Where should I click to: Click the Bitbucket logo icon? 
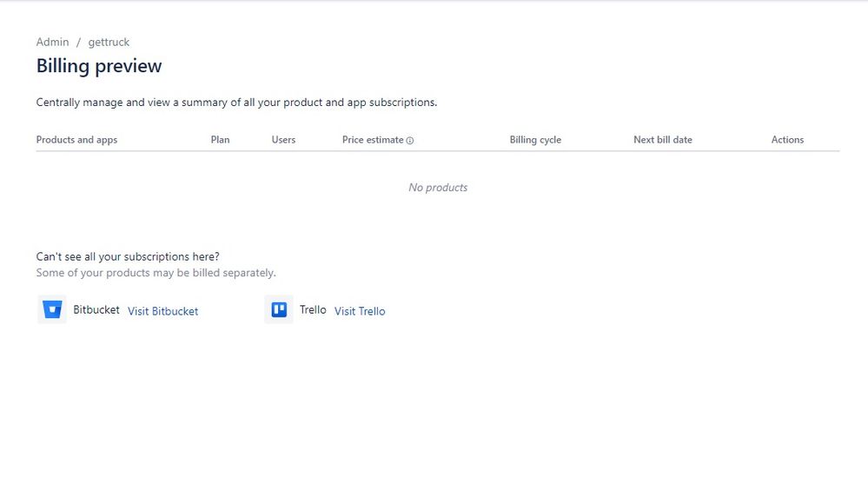pos(52,309)
